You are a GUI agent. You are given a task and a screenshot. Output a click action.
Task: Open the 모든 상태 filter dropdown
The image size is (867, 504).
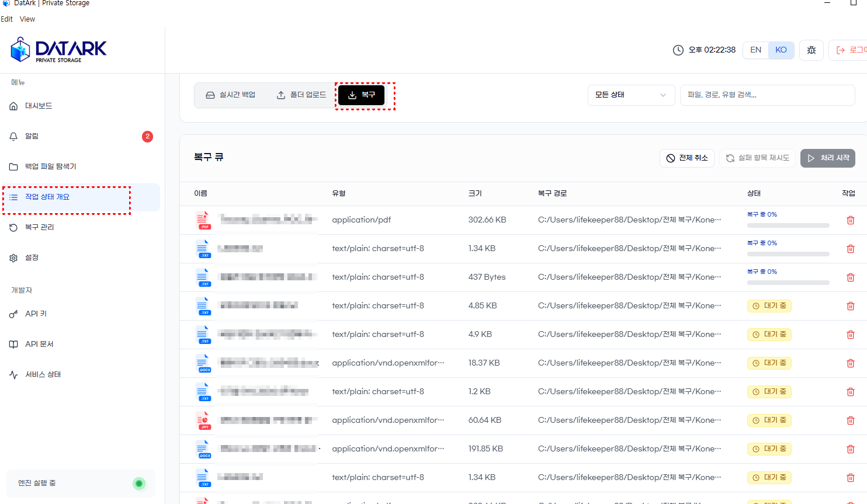631,95
